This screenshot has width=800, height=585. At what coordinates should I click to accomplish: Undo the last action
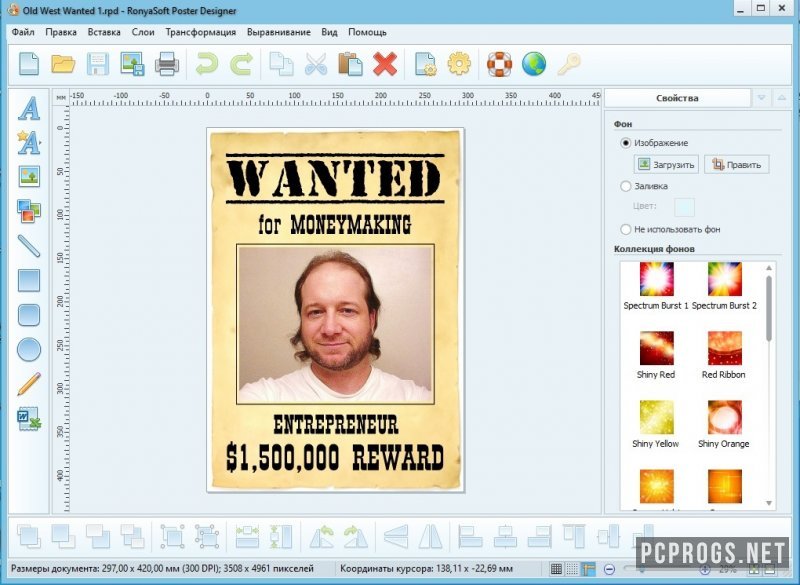[x=207, y=64]
